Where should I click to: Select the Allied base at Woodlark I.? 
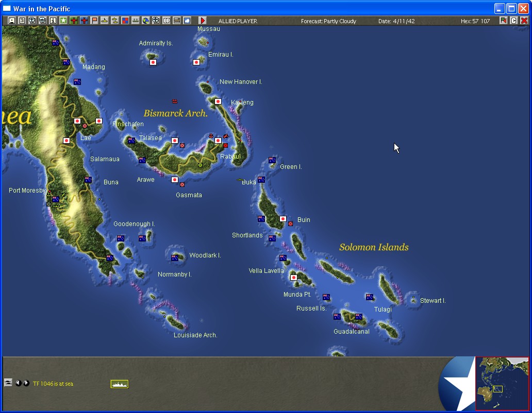(x=175, y=258)
